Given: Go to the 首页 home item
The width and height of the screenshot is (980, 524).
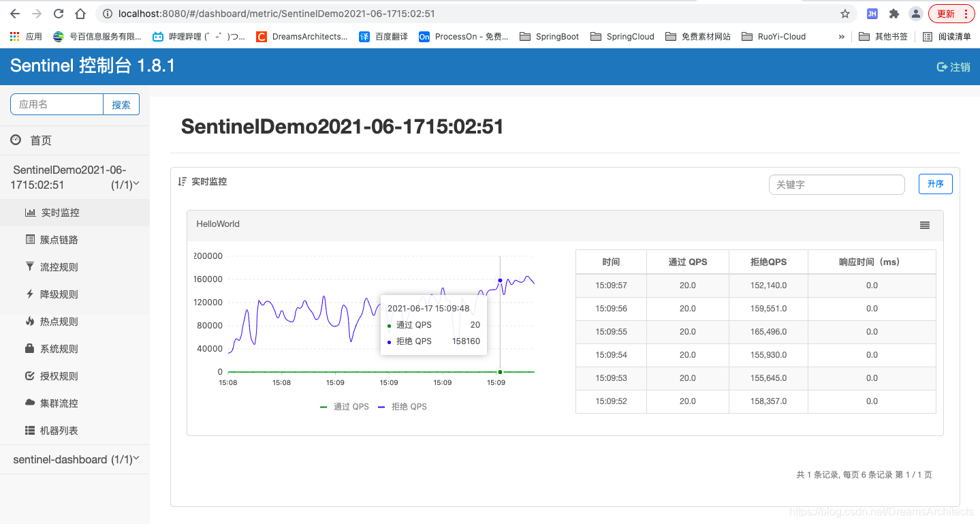Looking at the screenshot, I should point(75,140).
